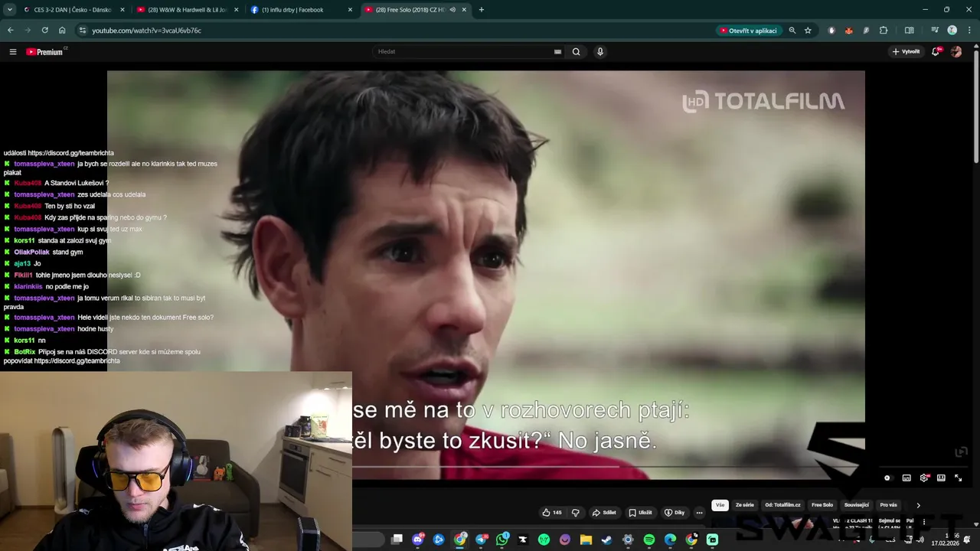The image size is (980, 551).
Task: Open options menu of the suggested video
Action: [924, 523]
